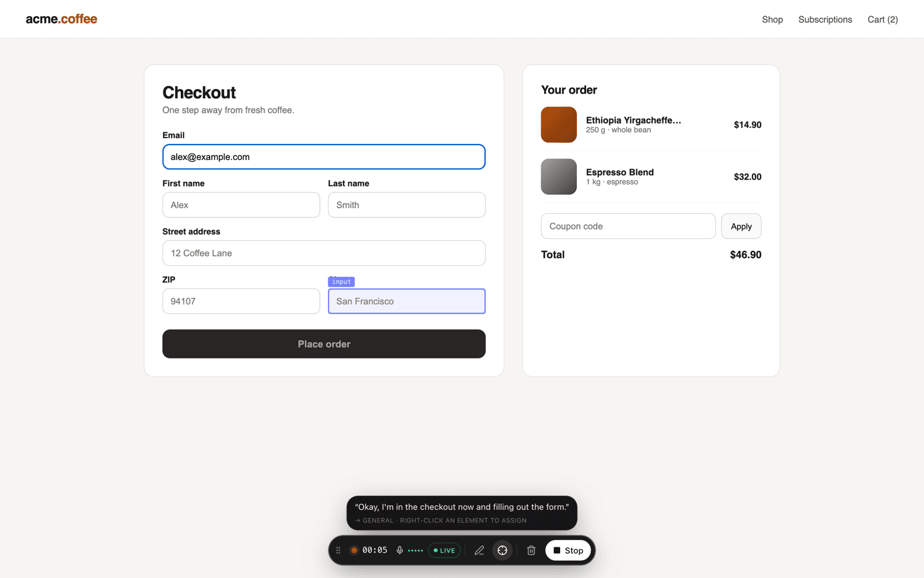
Task: Click the highlighted San Francisco city field
Action: [407, 301]
